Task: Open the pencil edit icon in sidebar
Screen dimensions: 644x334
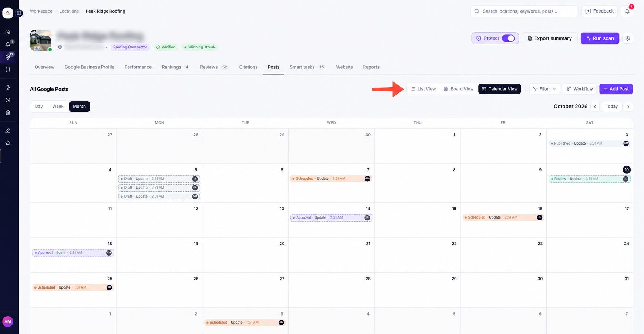Action: (x=8, y=131)
